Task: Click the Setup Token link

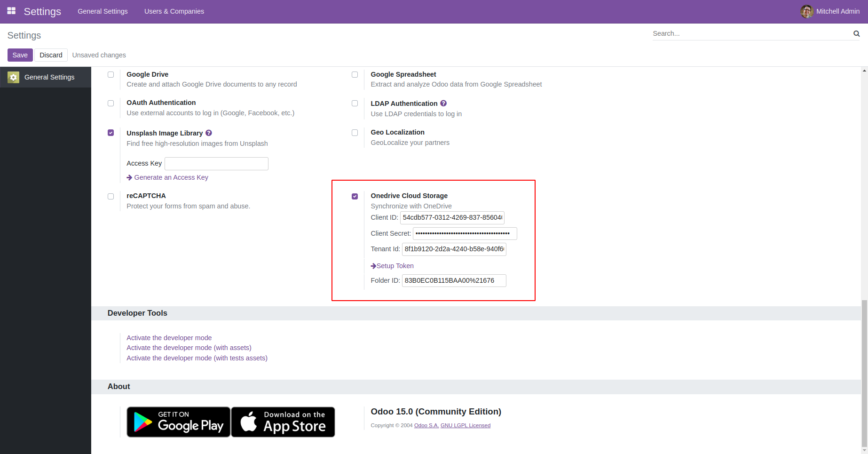Action: coord(395,266)
